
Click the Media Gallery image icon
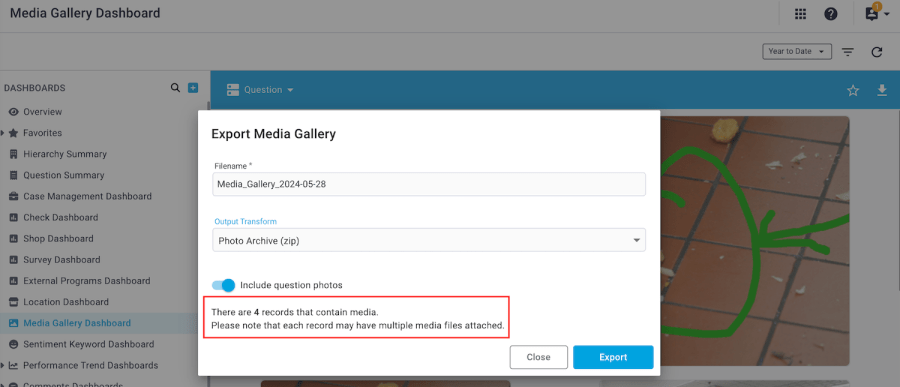click(x=14, y=323)
